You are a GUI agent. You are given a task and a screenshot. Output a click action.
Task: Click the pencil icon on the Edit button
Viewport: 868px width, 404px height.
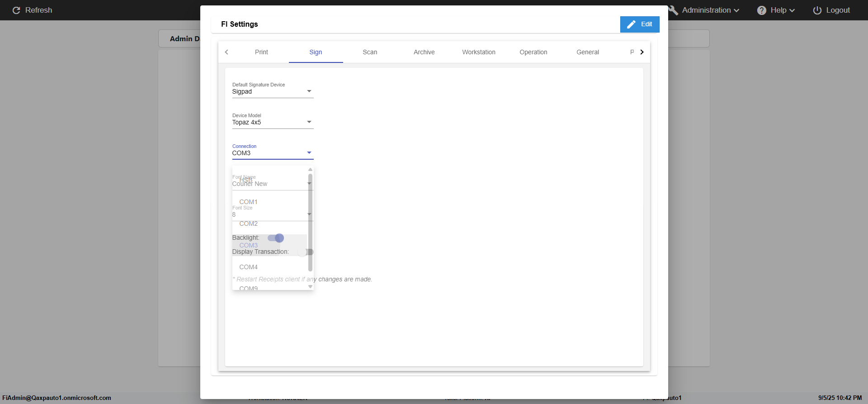point(632,24)
